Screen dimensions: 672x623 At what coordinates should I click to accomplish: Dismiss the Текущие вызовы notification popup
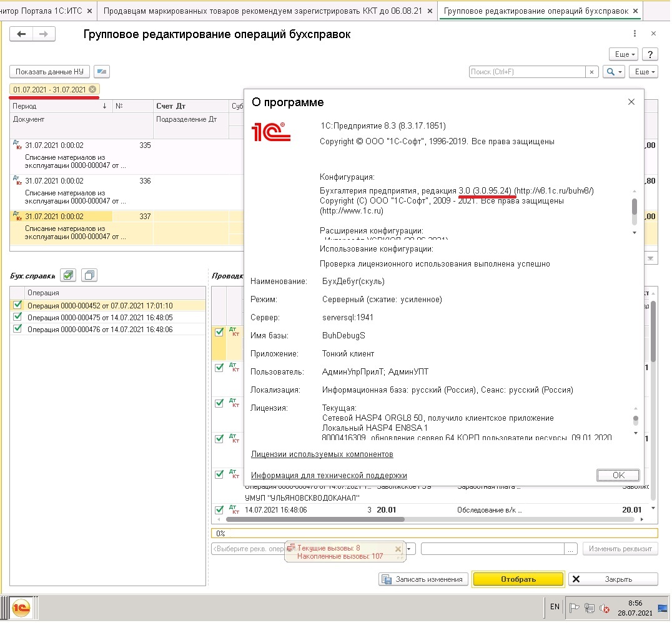pos(398,549)
